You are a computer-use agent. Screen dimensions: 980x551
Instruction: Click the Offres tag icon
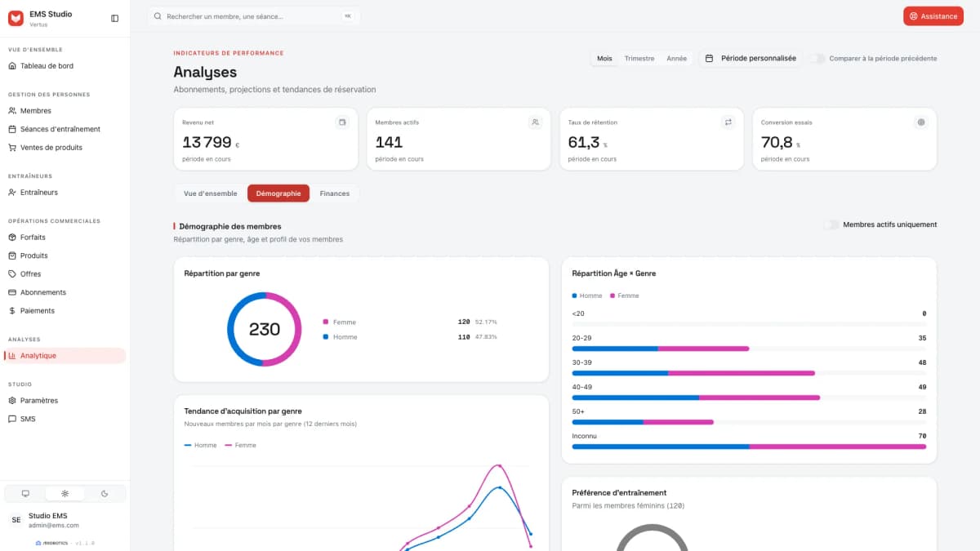click(x=12, y=274)
